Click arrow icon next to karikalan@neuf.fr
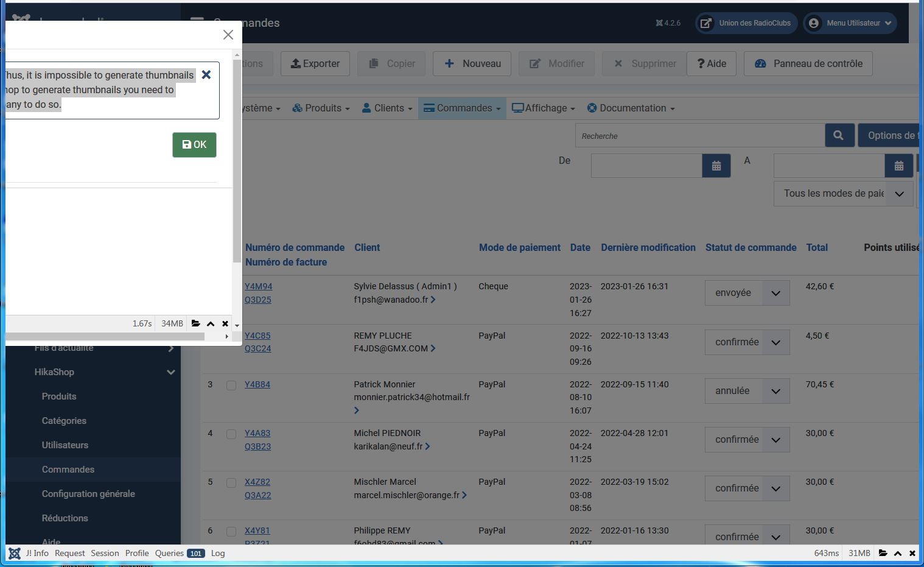This screenshot has width=924, height=567. pyautogui.click(x=427, y=446)
